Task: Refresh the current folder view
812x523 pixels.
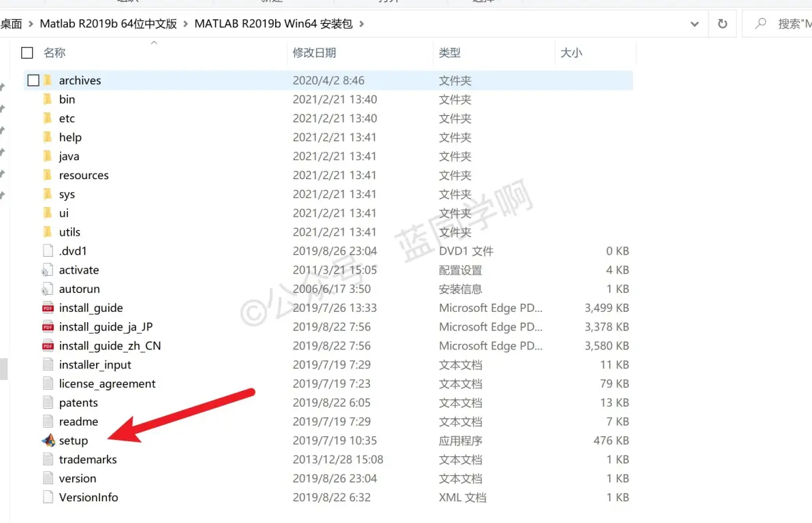Action: coord(722,24)
